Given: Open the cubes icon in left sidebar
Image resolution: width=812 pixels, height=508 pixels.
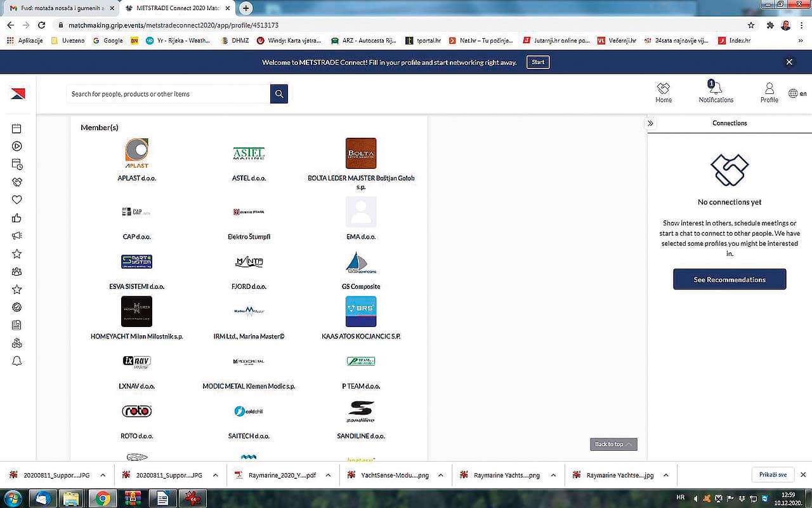Looking at the screenshot, I should click(x=17, y=344).
